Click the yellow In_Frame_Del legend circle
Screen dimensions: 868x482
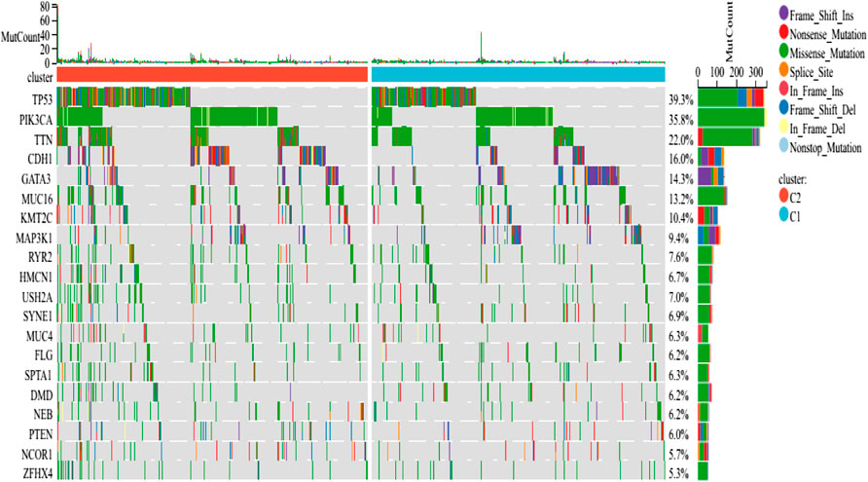point(783,127)
